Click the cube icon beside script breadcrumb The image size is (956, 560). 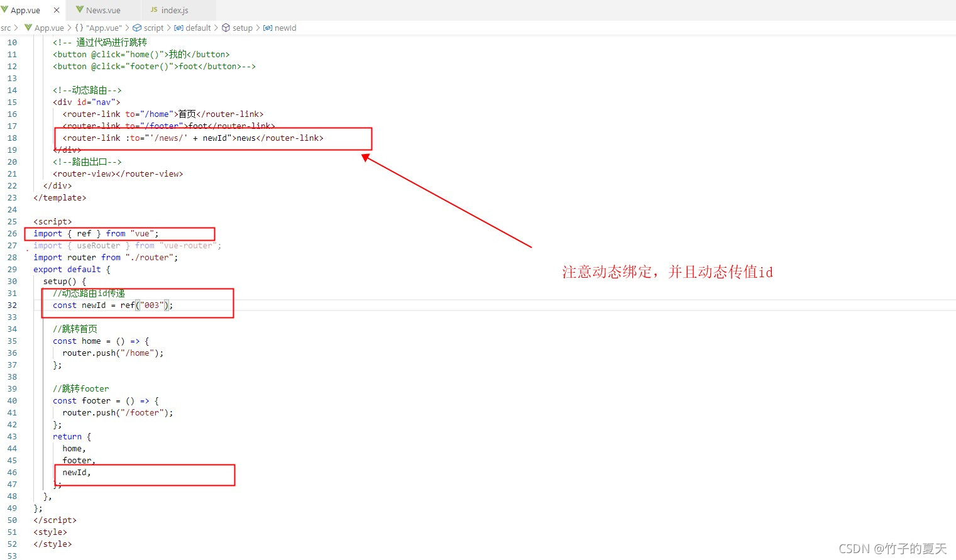click(137, 28)
